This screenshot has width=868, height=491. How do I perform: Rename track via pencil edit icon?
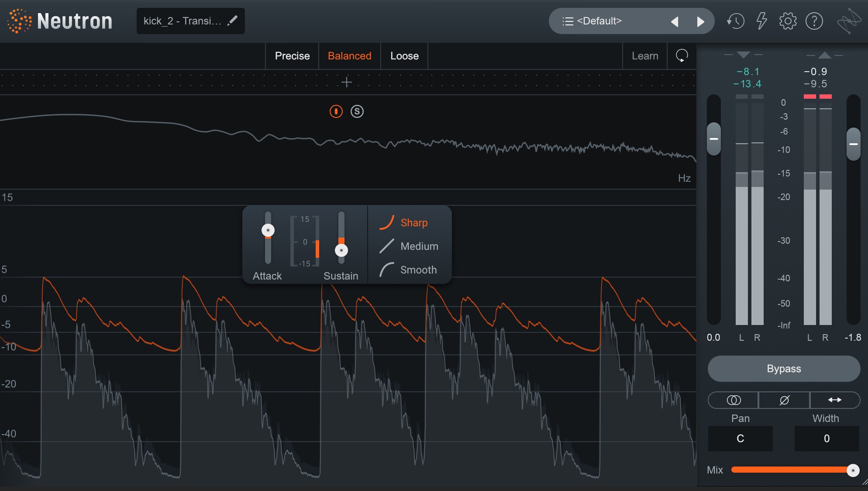pos(233,21)
